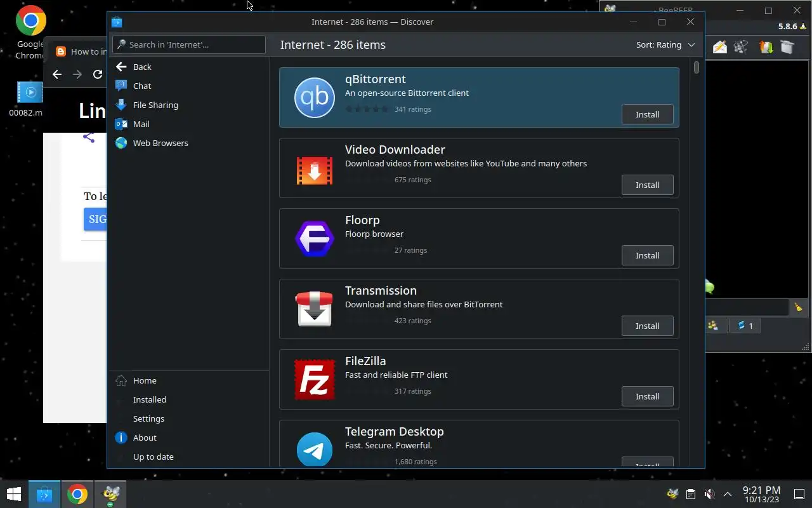Click the 341 ratings text
The height and width of the screenshot is (508, 812).
[x=412, y=109]
